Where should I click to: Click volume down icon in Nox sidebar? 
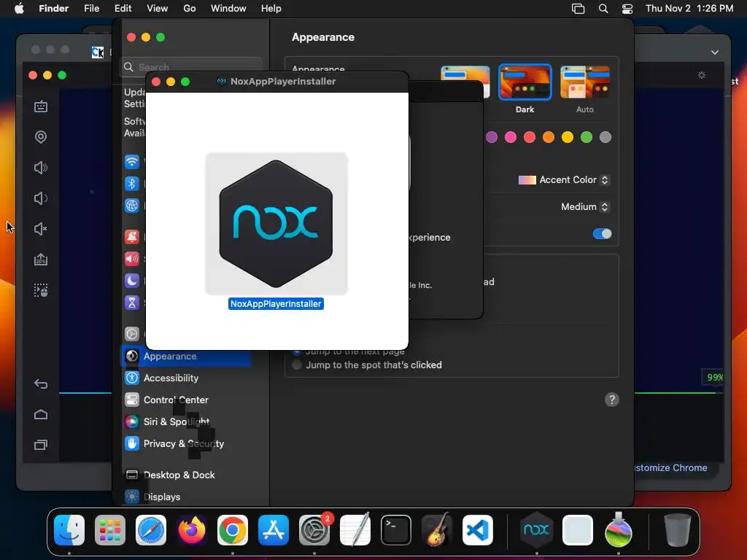(x=41, y=198)
